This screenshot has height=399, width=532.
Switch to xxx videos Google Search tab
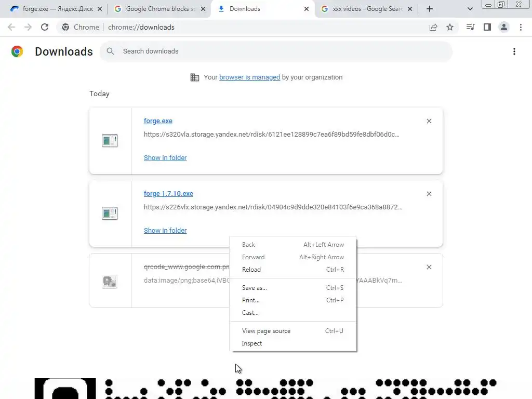[365, 9]
